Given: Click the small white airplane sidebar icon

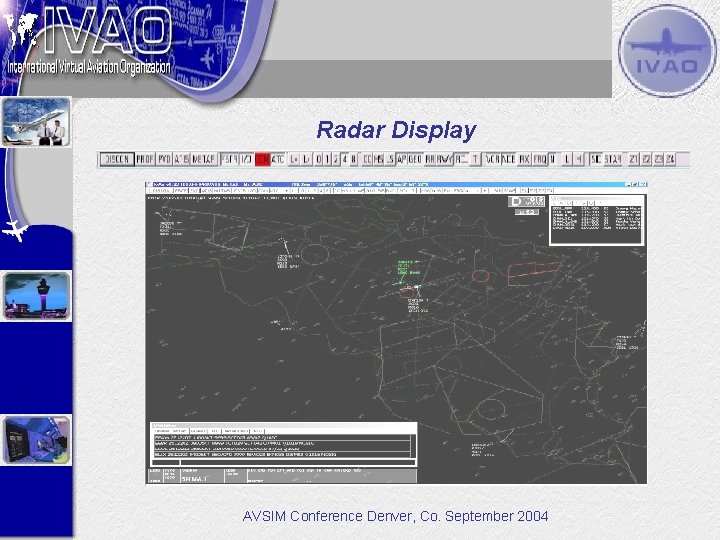Looking at the screenshot, I should tap(15, 230).
